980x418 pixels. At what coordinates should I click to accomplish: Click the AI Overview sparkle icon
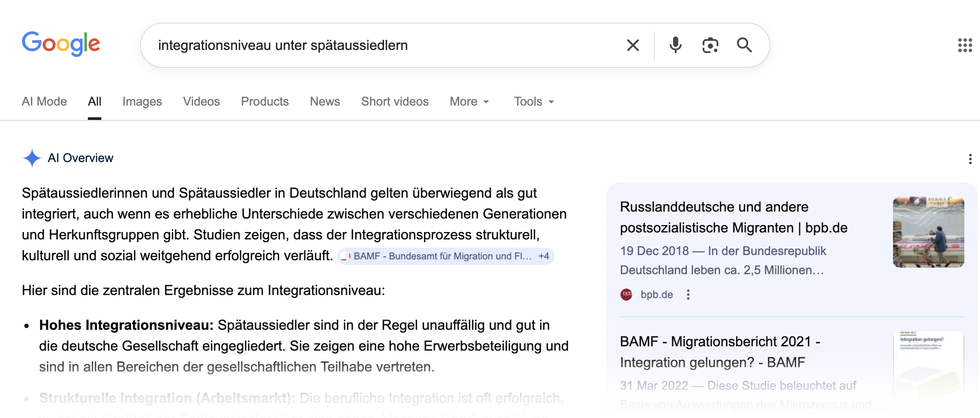pyautogui.click(x=32, y=158)
